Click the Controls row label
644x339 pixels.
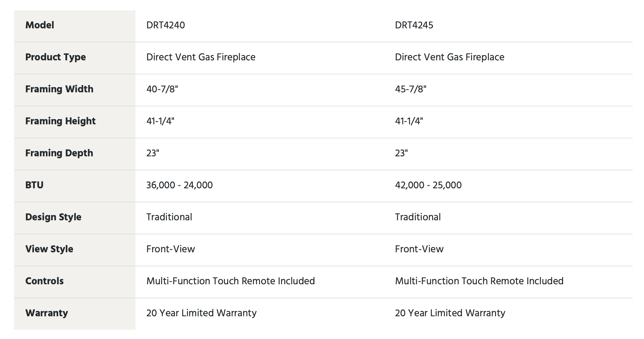(44, 281)
